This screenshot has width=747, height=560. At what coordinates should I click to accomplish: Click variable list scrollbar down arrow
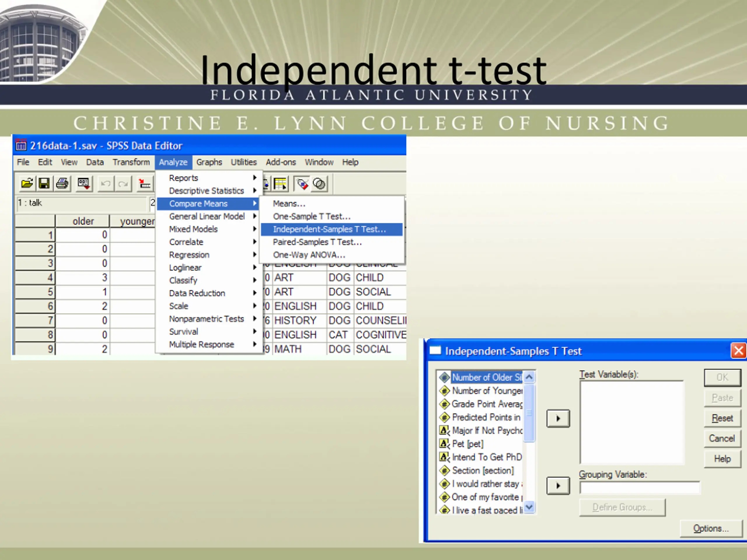[x=529, y=507]
